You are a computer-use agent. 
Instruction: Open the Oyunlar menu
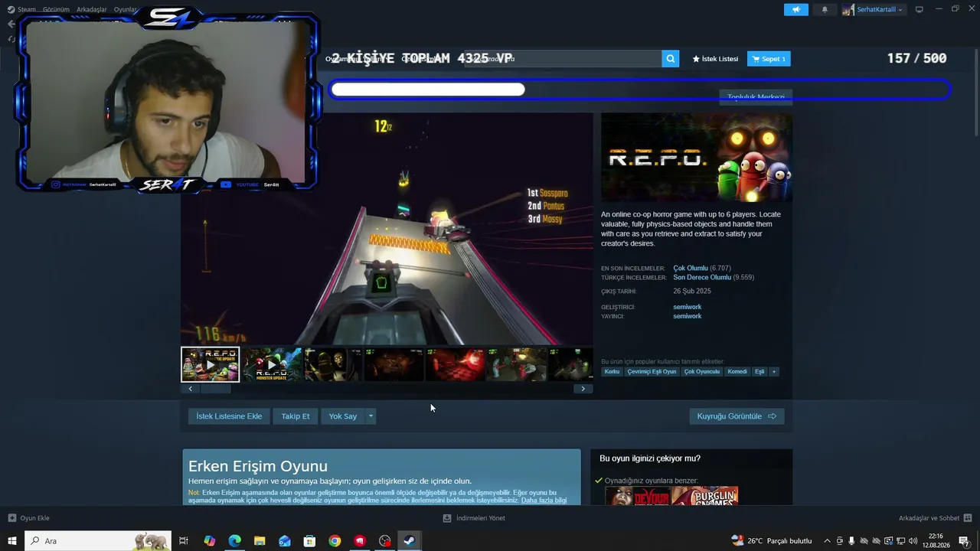coord(126,10)
